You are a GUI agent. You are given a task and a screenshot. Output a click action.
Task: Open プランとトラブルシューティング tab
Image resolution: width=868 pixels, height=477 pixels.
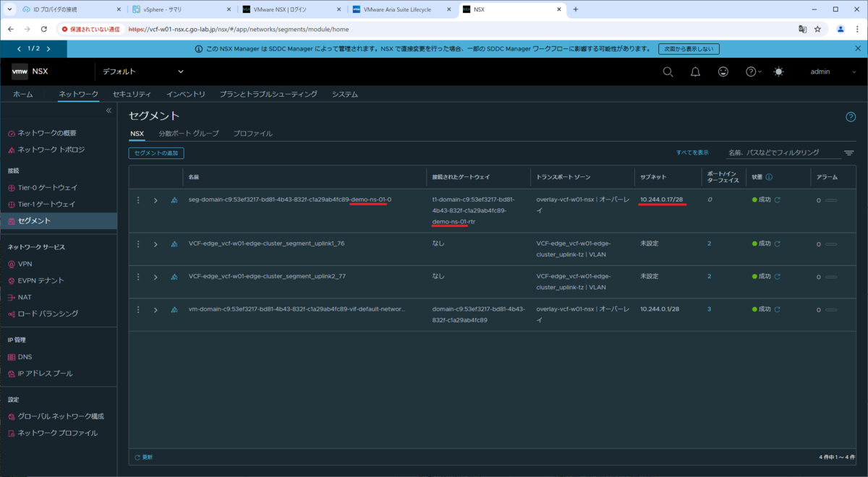268,95
